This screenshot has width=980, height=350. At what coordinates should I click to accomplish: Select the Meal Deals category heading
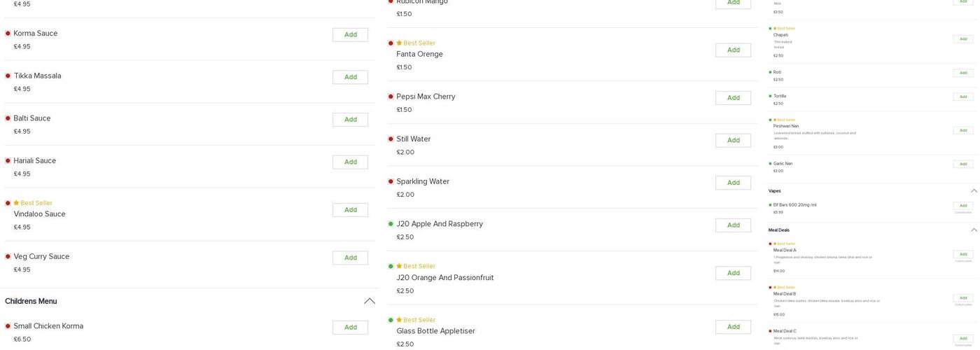coord(778,230)
